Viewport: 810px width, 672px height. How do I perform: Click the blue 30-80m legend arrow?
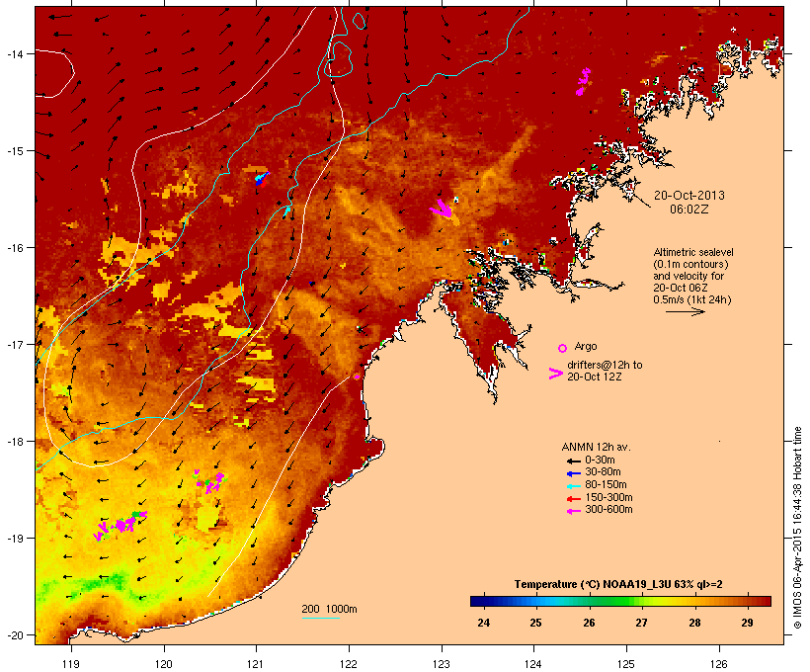573,473
